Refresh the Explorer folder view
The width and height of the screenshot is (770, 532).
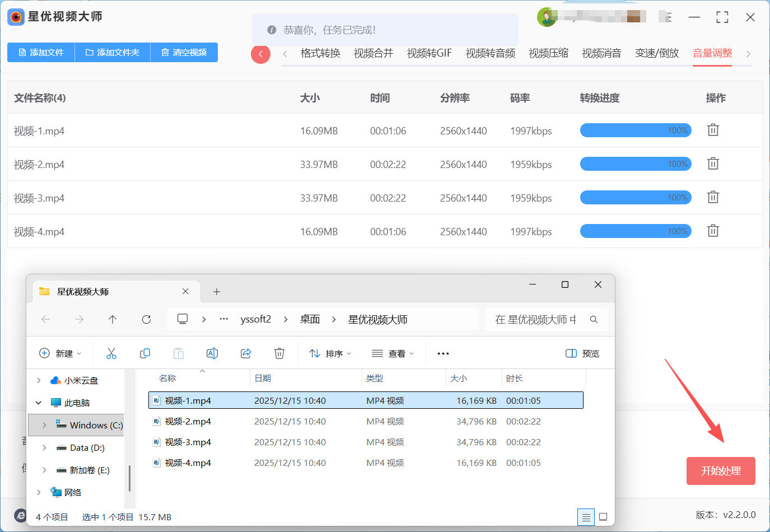click(146, 319)
